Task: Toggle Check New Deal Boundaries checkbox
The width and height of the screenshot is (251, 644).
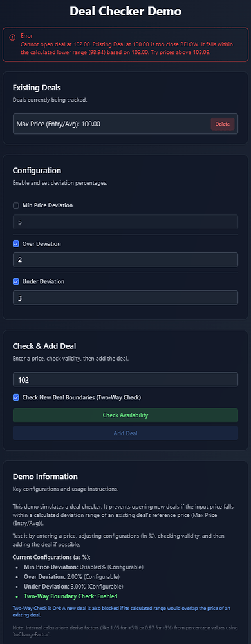Action: [16, 397]
